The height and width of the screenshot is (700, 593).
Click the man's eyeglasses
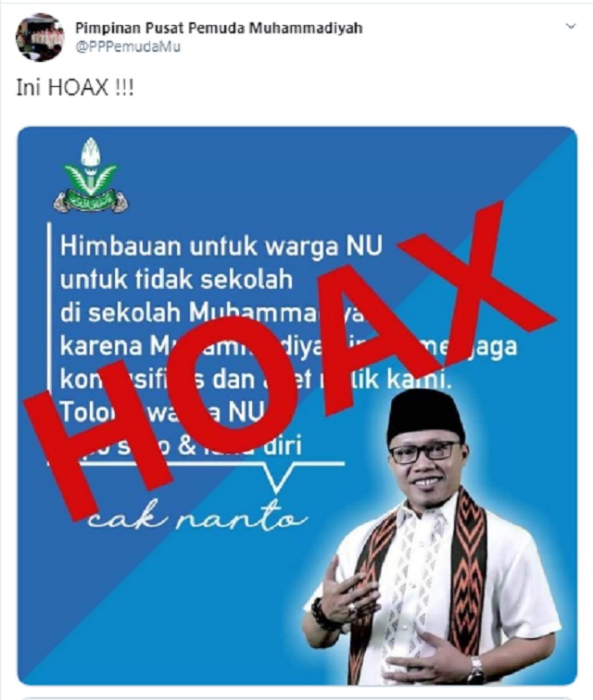[x=423, y=453]
